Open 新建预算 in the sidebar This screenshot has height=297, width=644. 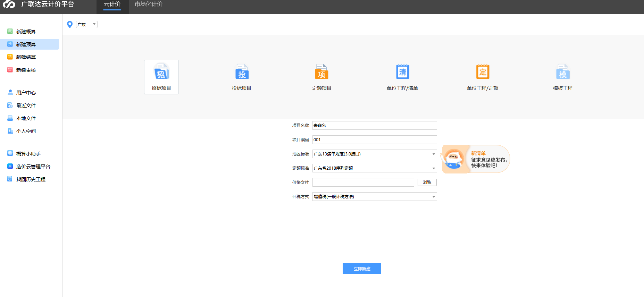(30, 44)
